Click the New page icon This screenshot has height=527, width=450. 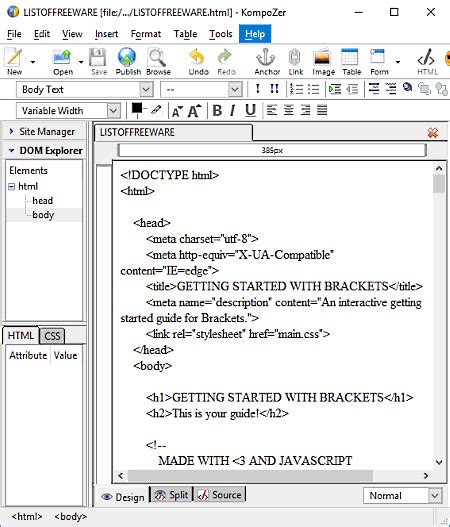pyautogui.click(x=14, y=61)
